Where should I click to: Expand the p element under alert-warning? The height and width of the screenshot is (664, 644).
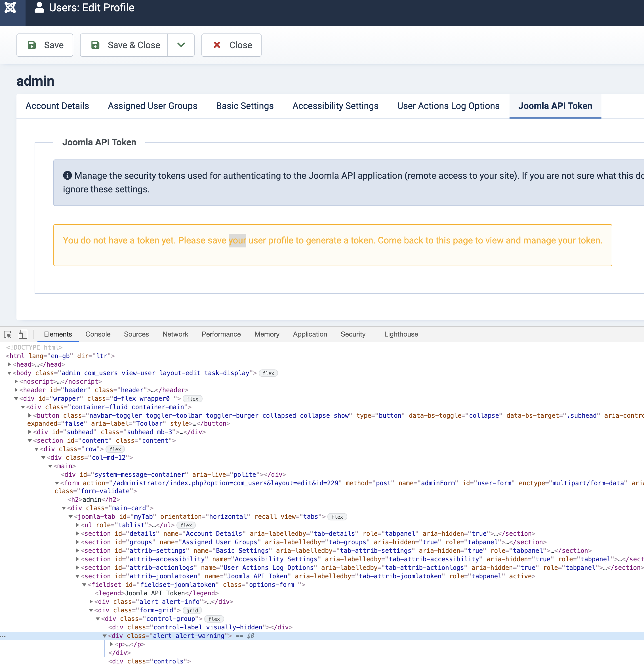coord(111,644)
